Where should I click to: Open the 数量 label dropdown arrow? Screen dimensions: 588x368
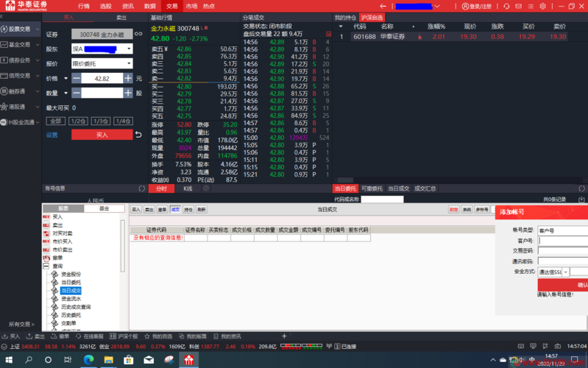coord(65,93)
